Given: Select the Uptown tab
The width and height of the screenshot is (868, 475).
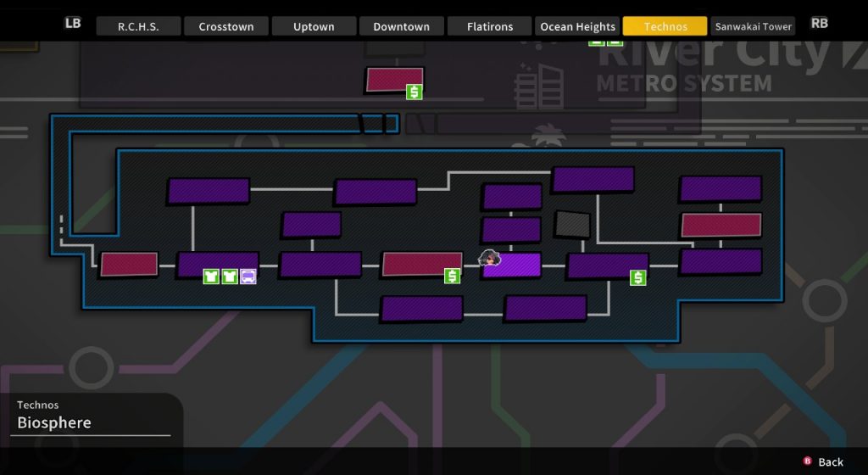Looking at the screenshot, I should point(314,26).
